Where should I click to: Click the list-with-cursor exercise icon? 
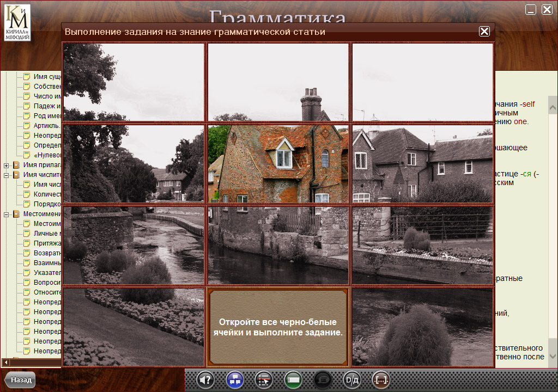[x=264, y=380]
